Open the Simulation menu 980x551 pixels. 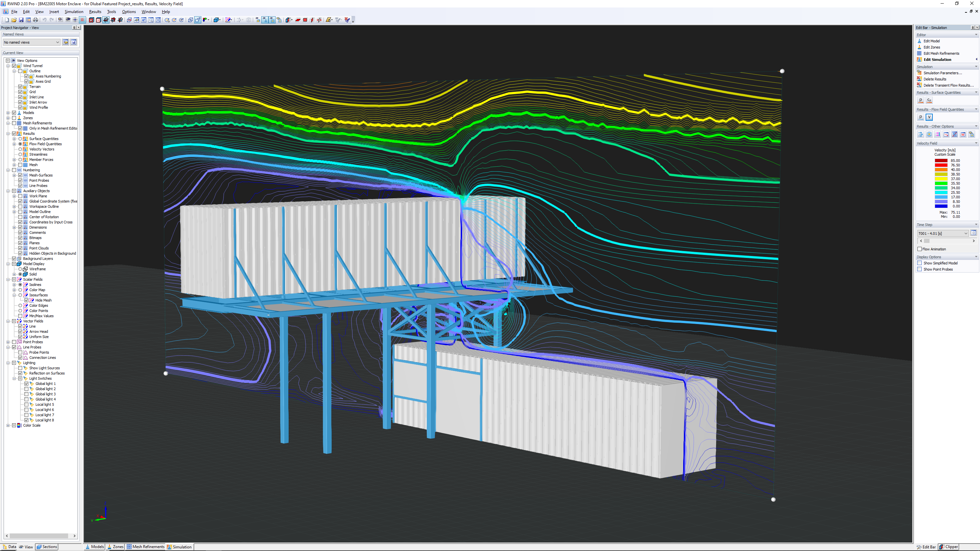pyautogui.click(x=73, y=11)
